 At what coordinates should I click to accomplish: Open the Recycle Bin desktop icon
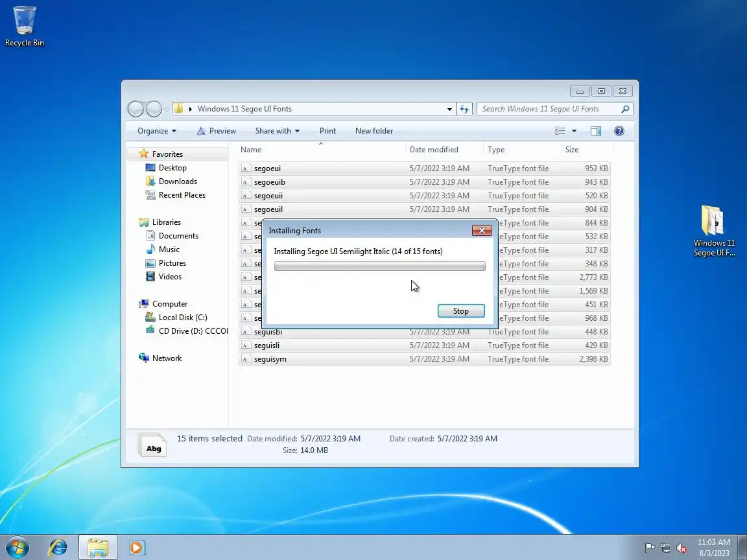click(24, 26)
